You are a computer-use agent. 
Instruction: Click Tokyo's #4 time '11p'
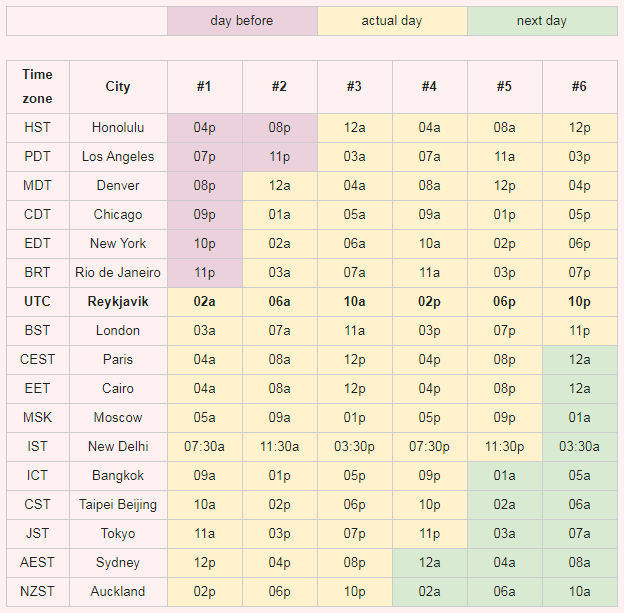click(x=430, y=534)
